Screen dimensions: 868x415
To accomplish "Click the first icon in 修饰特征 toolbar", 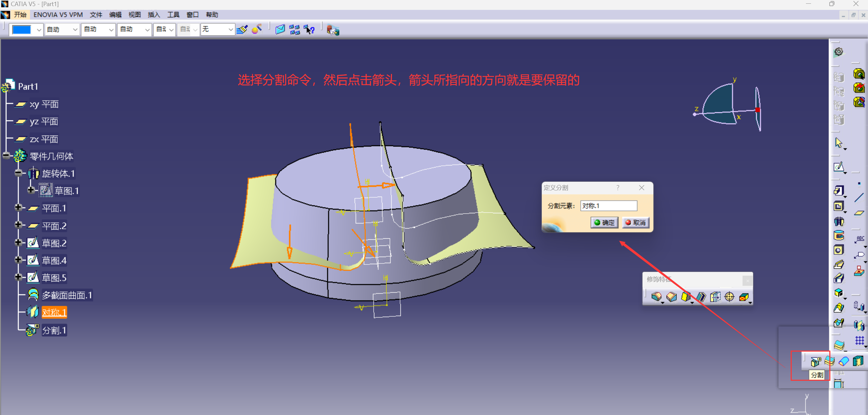I will (x=656, y=297).
